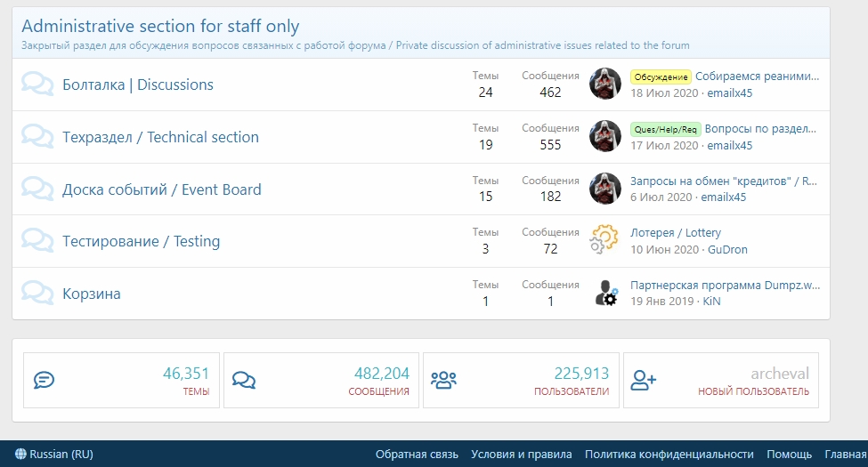
Task: Click the gear avatar next to Лотерея / Lottery
Action: click(x=604, y=240)
